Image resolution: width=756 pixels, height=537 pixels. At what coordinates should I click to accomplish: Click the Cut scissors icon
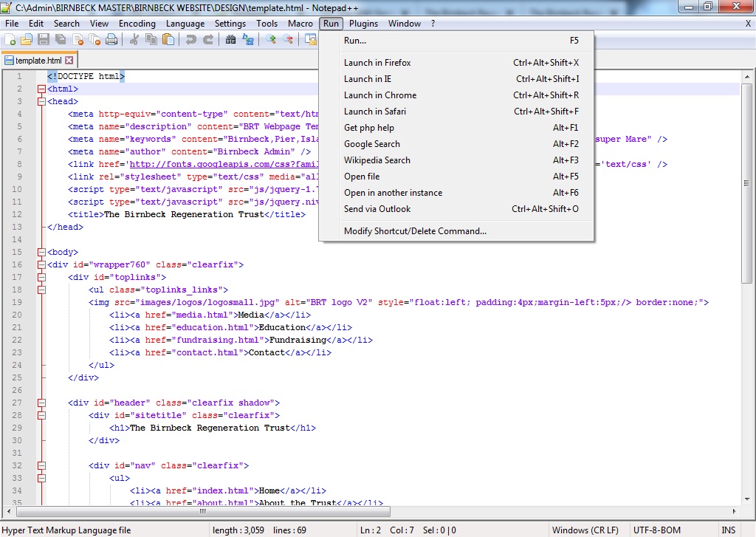134,40
